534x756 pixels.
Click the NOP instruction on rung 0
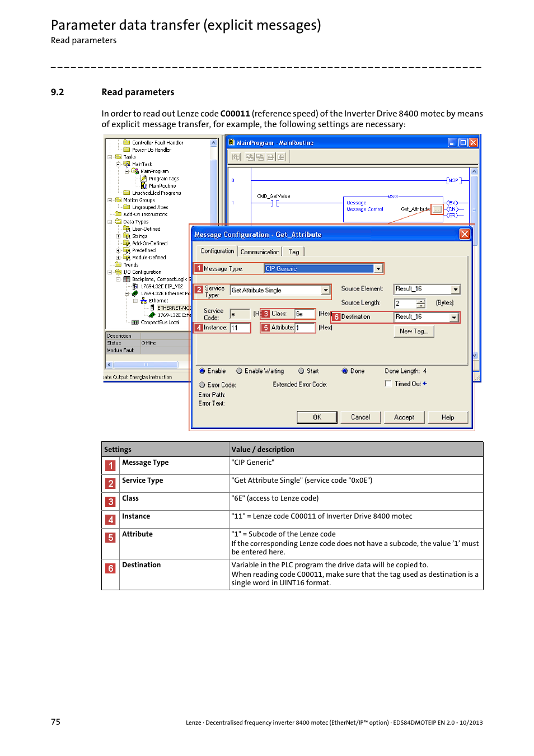453,180
